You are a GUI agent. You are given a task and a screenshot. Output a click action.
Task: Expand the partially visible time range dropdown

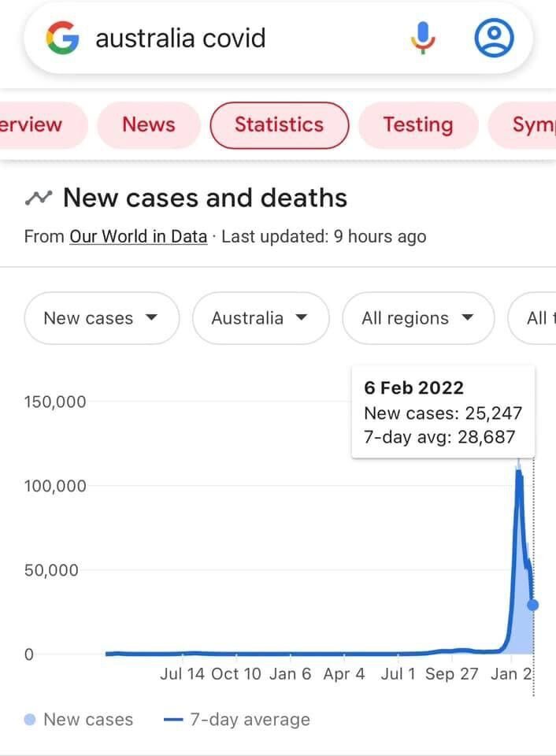point(537,318)
